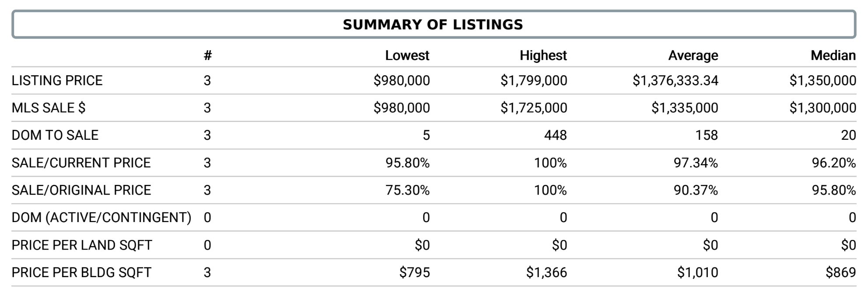The image size is (868, 299).
Task: Select the Highest column header
Action: click(543, 56)
